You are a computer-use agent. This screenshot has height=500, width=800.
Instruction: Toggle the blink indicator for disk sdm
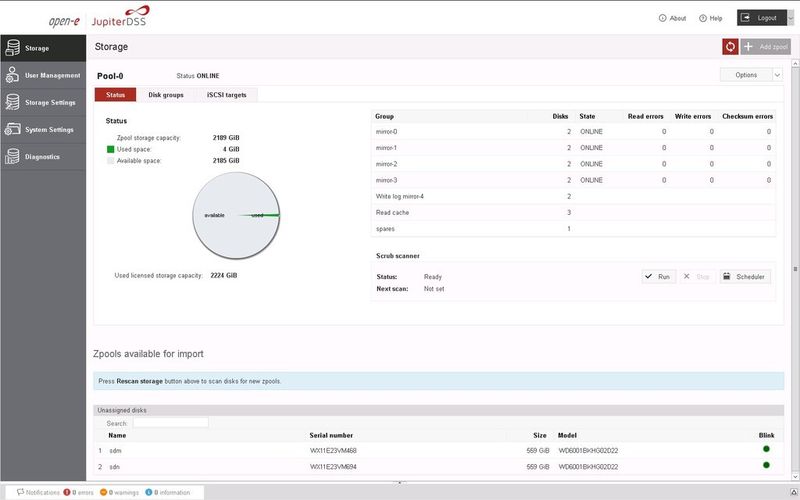pos(766,450)
